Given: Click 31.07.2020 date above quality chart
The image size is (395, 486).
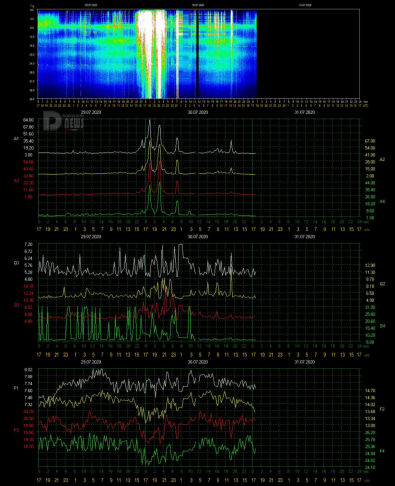Looking at the screenshot, I should 305,237.
